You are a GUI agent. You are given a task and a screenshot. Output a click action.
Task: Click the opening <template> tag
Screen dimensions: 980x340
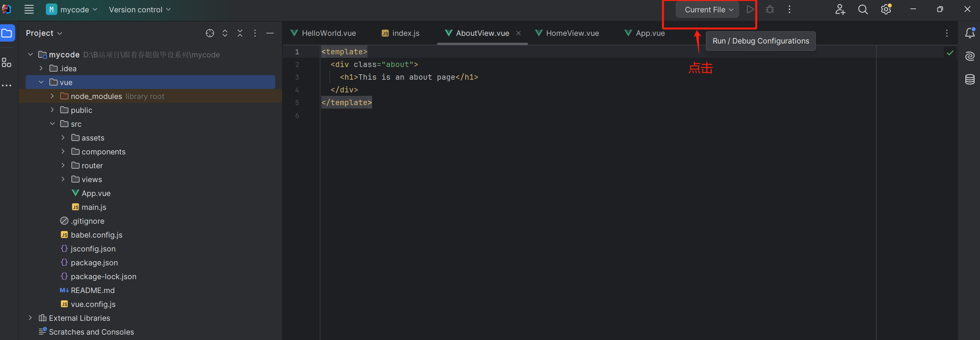click(x=344, y=52)
